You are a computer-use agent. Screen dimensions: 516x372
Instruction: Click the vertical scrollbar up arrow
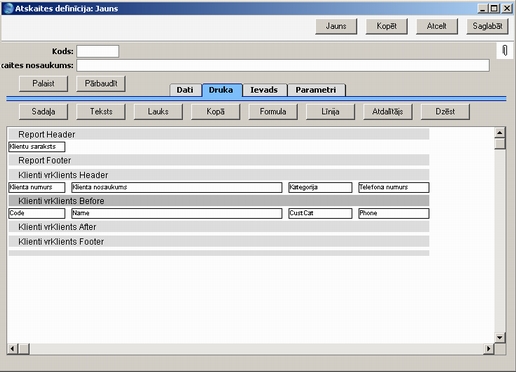499,133
